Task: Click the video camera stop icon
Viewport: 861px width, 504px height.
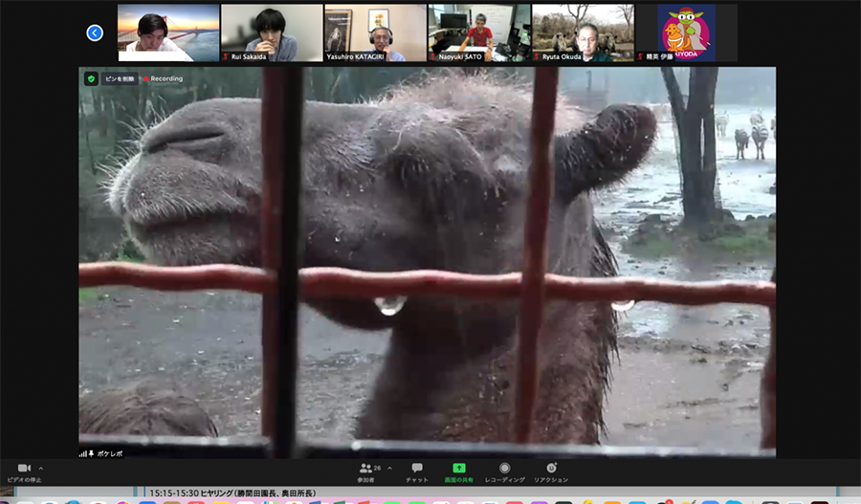Action: click(24, 469)
